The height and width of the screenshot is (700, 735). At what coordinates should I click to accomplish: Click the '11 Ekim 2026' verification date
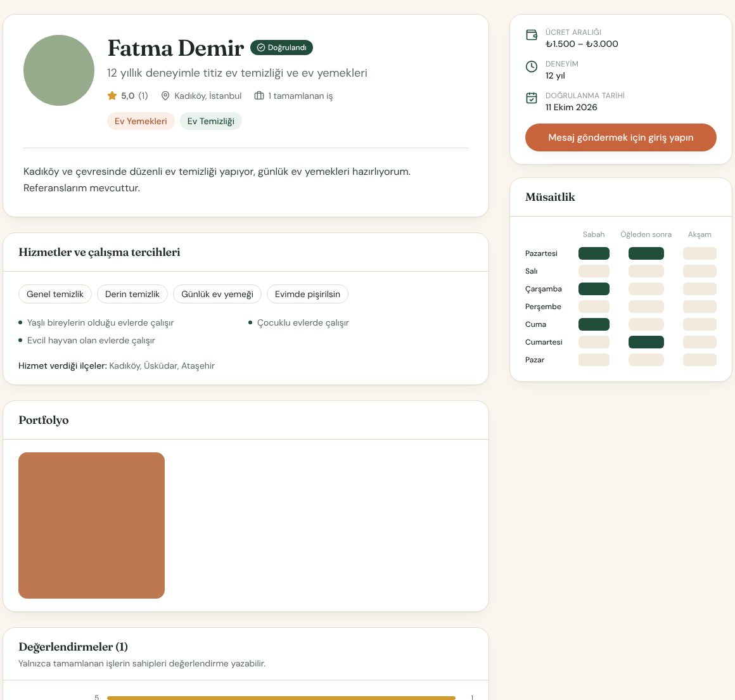click(571, 107)
